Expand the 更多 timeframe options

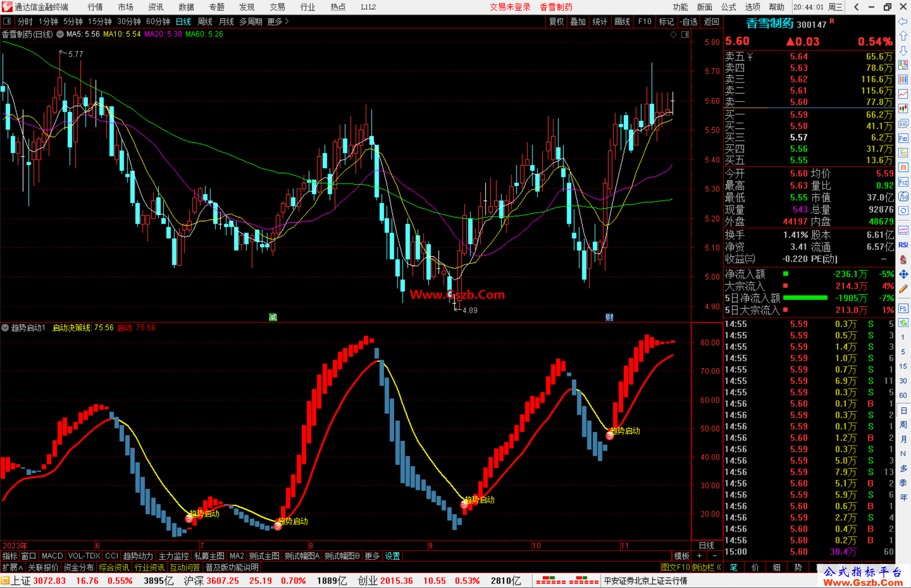278,21
